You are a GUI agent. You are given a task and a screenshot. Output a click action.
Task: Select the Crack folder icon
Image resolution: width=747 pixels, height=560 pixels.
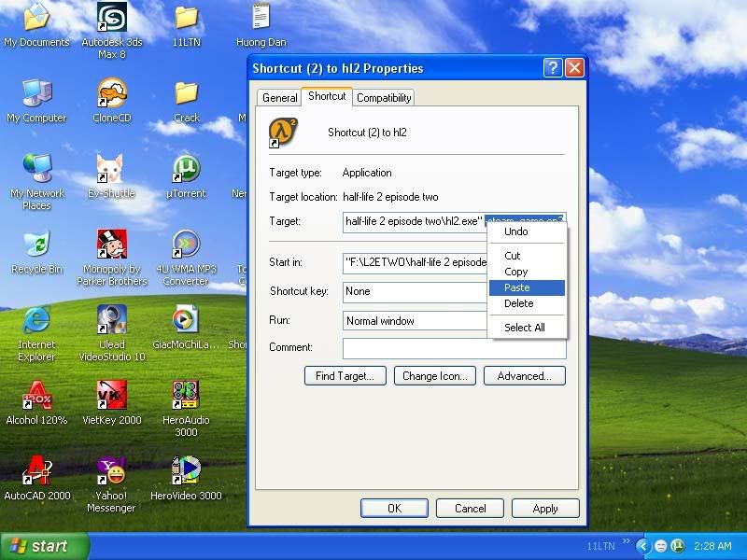(186, 101)
